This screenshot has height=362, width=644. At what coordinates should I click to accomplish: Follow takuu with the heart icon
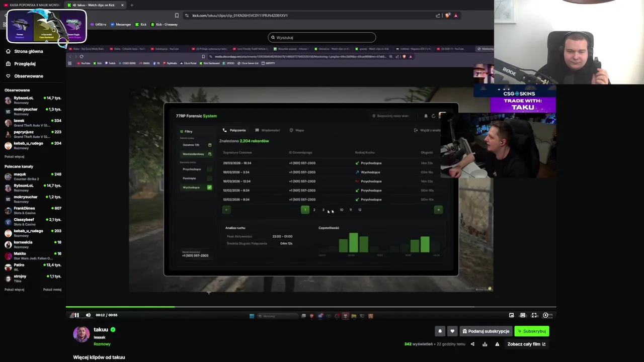(452, 331)
